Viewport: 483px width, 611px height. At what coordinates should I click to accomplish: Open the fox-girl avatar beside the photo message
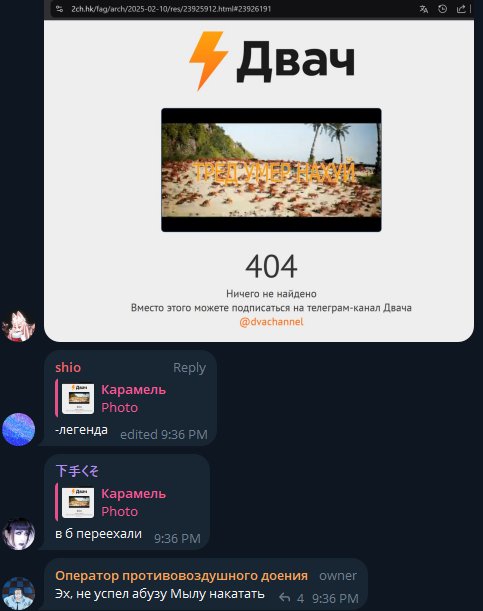18,326
